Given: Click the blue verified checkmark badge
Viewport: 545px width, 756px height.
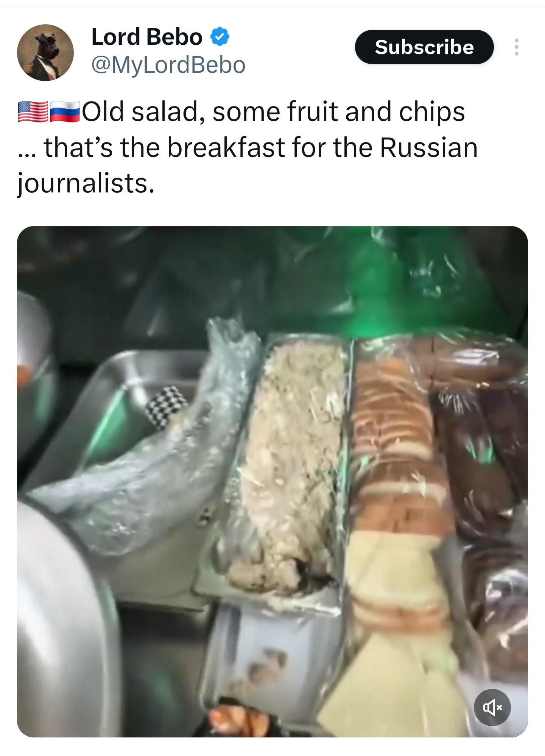Looking at the screenshot, I should [x=220, y=37].
